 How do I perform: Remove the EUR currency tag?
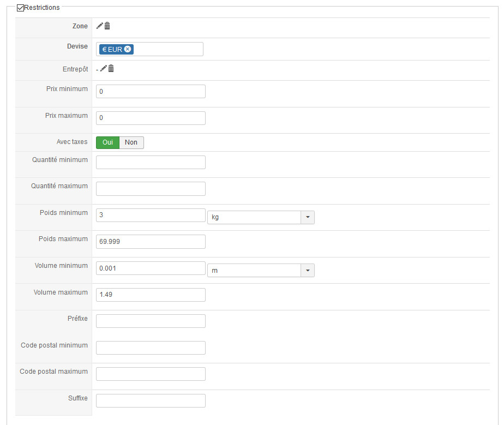128,49
